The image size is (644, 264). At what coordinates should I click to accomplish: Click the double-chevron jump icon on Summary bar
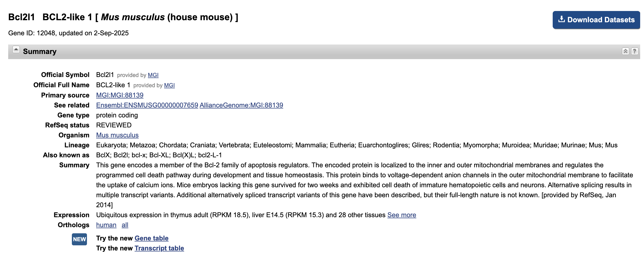tap(626, 51)
